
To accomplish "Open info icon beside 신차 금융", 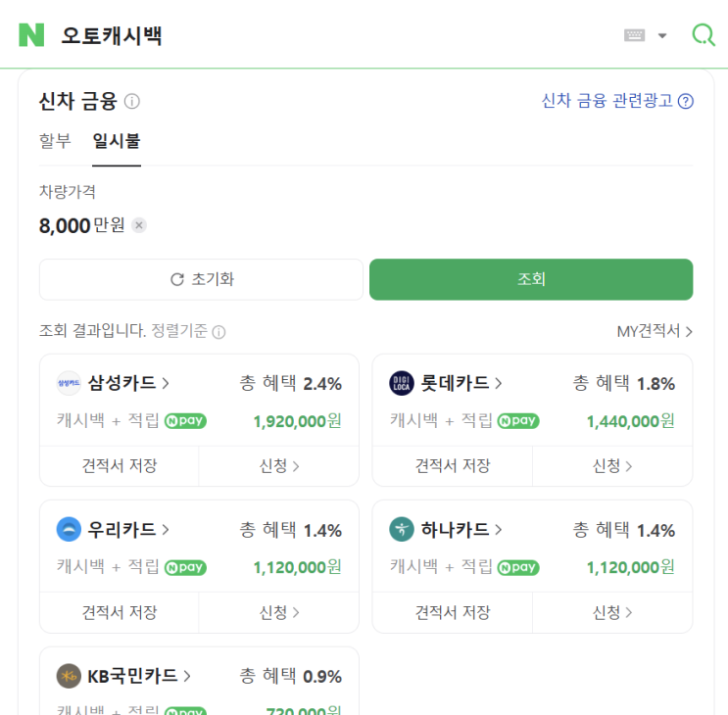I will click(x=132, y=101).
